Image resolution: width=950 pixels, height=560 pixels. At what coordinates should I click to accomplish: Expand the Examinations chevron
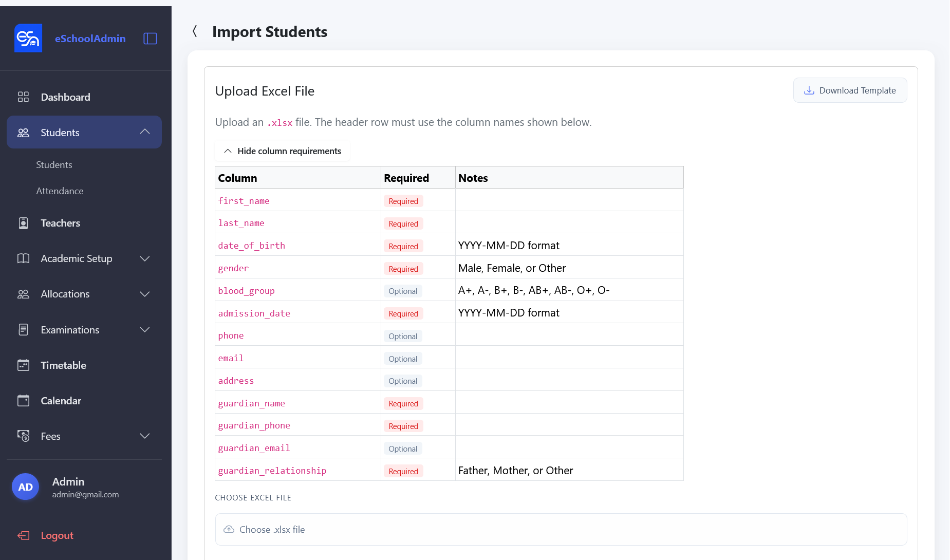(x=145, y=330)
